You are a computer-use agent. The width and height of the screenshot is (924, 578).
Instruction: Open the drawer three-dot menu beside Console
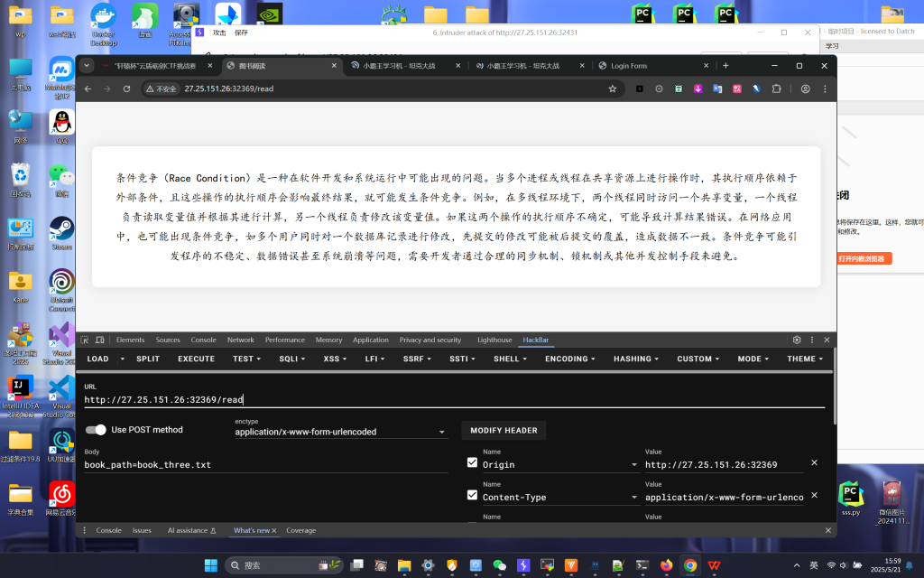click(85, 530)
